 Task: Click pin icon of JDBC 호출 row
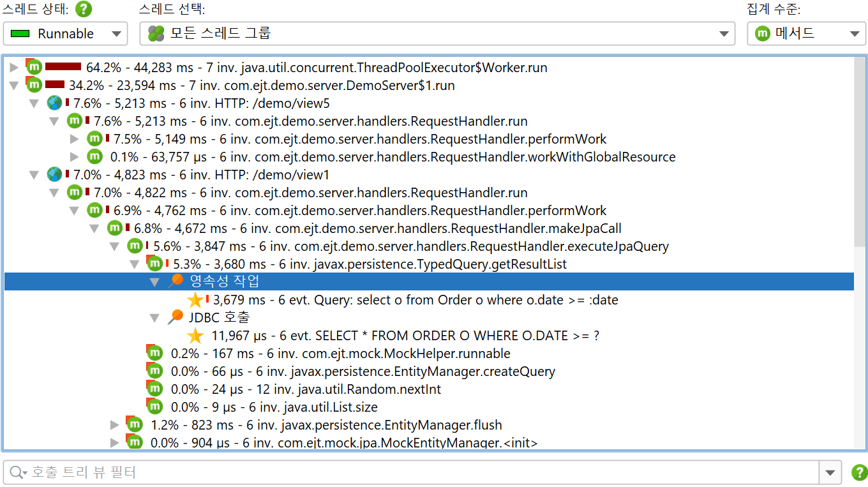175,318
